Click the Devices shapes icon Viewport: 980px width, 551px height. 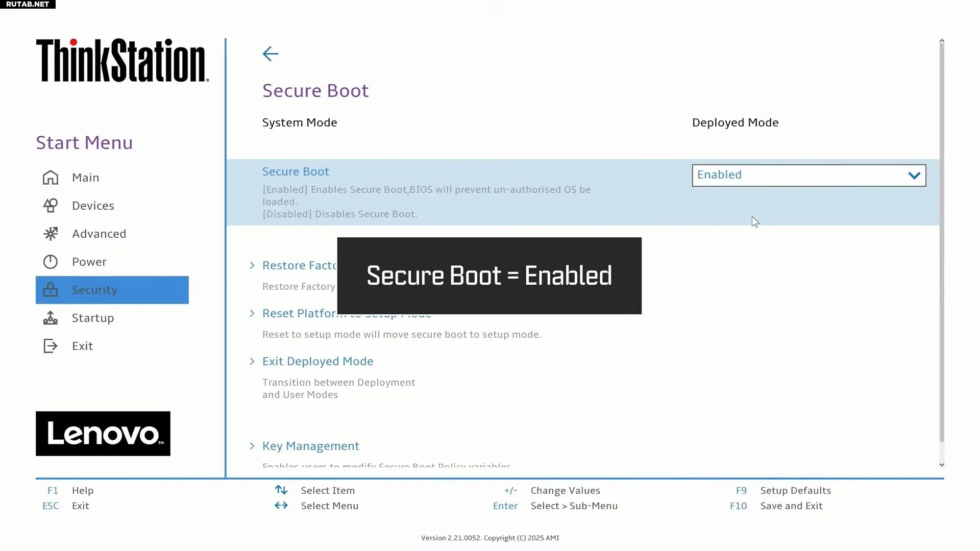[51, 206]
